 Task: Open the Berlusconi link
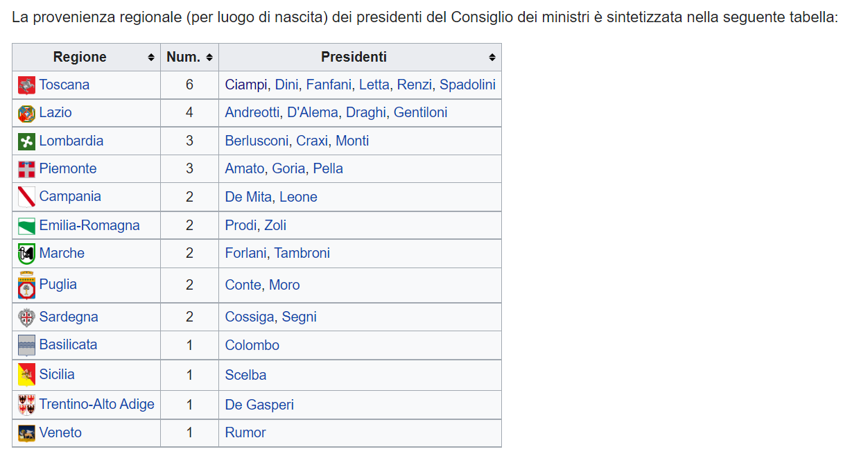point(257,141)
